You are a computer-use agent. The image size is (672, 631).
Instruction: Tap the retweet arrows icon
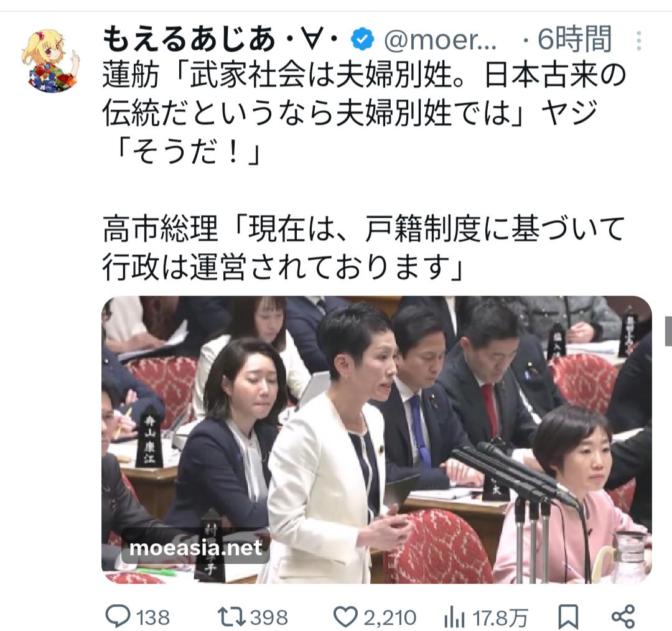[231, 617]
